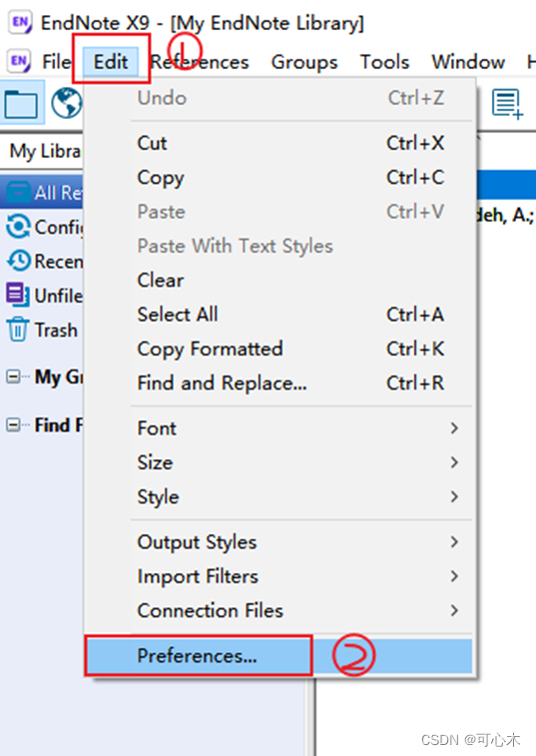Viewport: 536px width, 756px height.
Task: Open the Recently Added clock icon
Action: pyautogui.click(x=19, y=261)
